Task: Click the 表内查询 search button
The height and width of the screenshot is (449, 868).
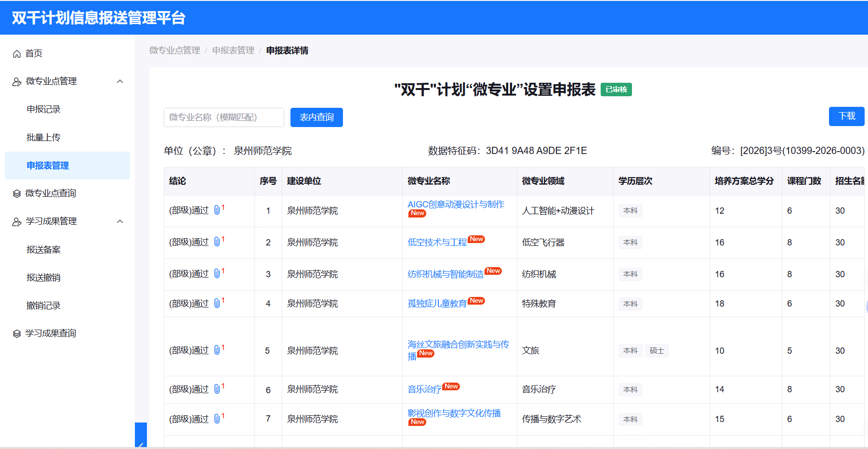Action: [316, 117]
